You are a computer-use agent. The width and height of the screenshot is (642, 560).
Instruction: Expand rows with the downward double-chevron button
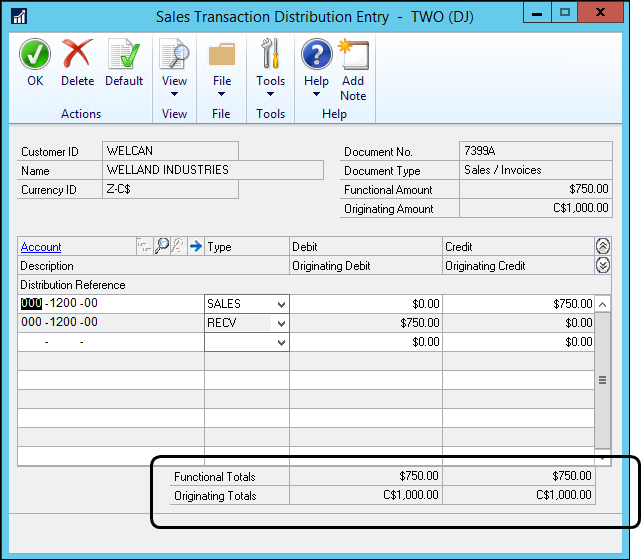pyautogui.click(x=602, y=265)
